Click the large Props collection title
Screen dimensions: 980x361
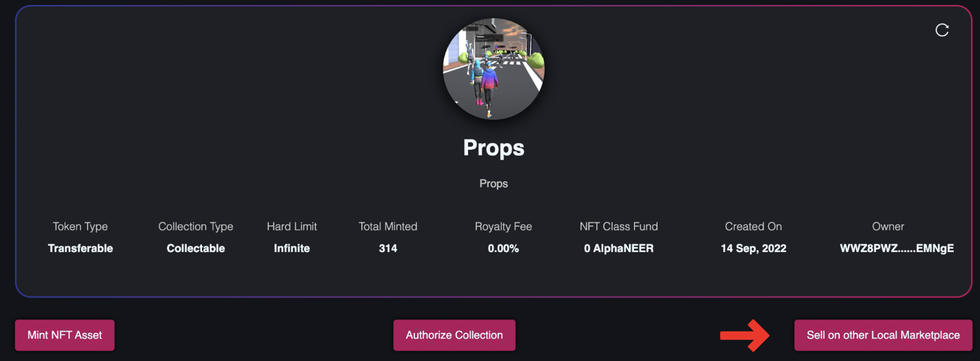click(493, 148)
